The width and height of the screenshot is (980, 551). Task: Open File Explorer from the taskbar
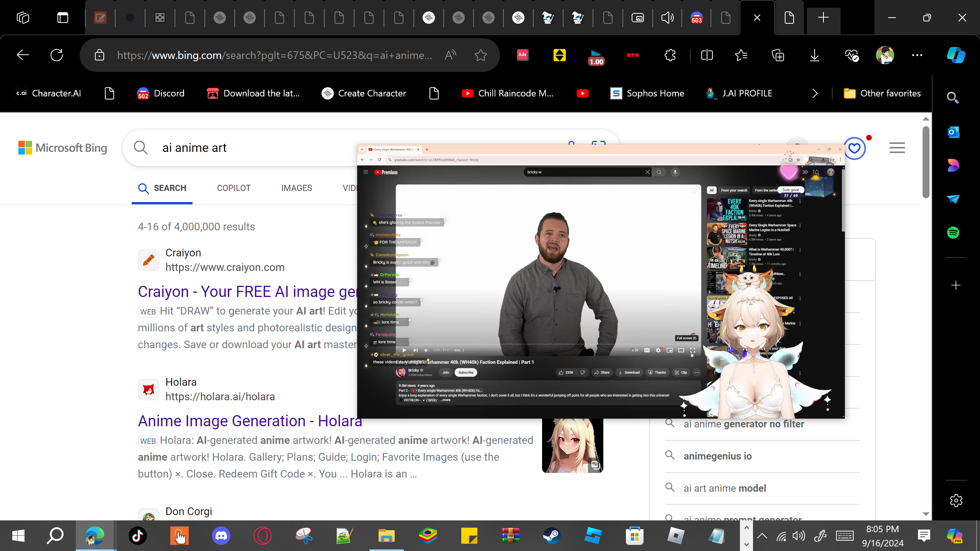click(x=386, y=536)
